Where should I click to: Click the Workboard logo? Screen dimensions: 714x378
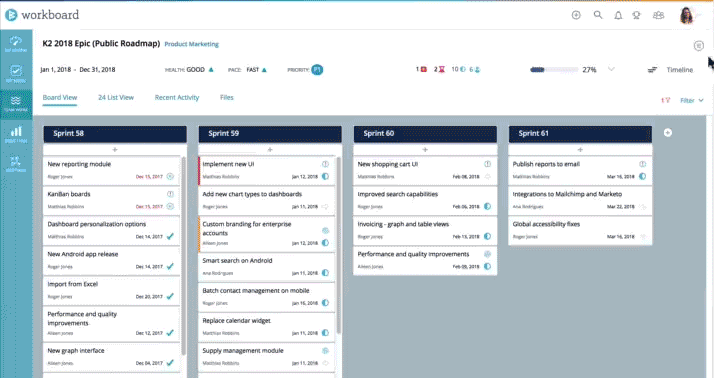[42, 15]
